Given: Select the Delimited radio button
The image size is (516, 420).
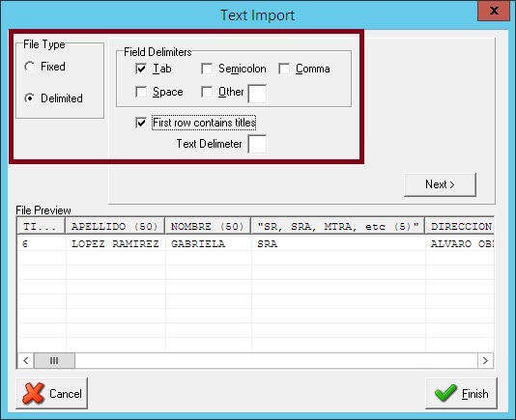Looking at the screenshot, I should 30,98.
